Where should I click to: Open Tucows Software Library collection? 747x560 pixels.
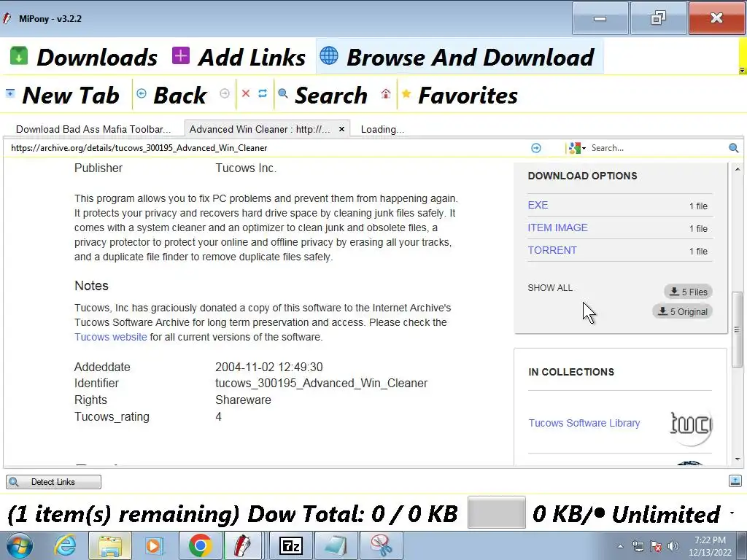584,423
